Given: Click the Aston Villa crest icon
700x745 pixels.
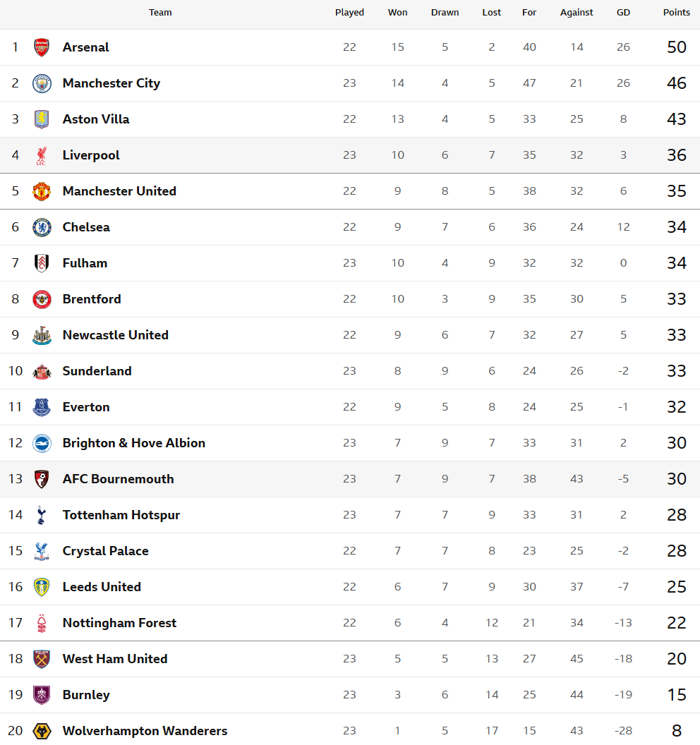Looking at the screenshot, I should (x=42, y=119).
